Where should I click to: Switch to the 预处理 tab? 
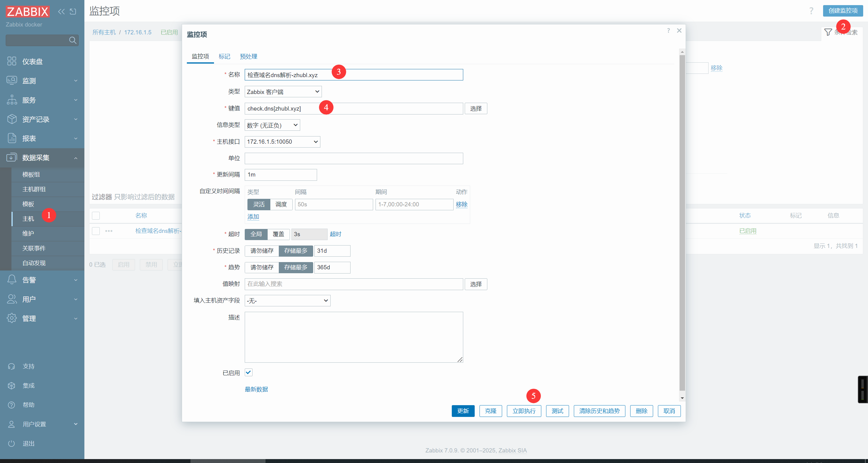click(248, 57)
